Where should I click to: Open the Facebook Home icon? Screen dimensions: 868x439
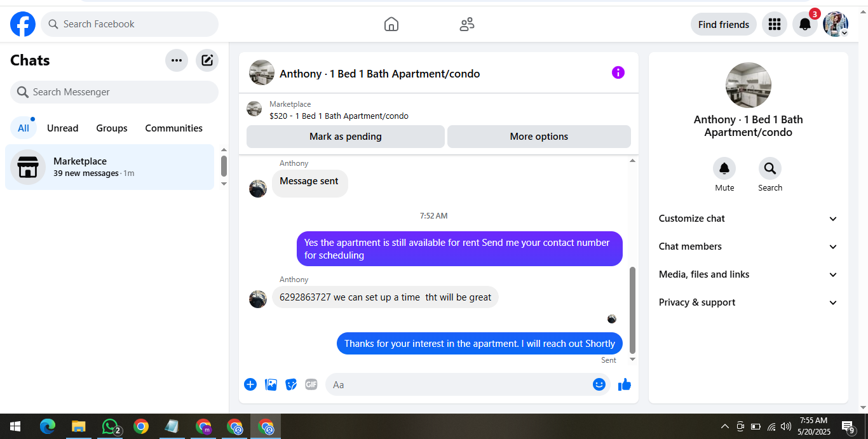(x=391, y=24)
